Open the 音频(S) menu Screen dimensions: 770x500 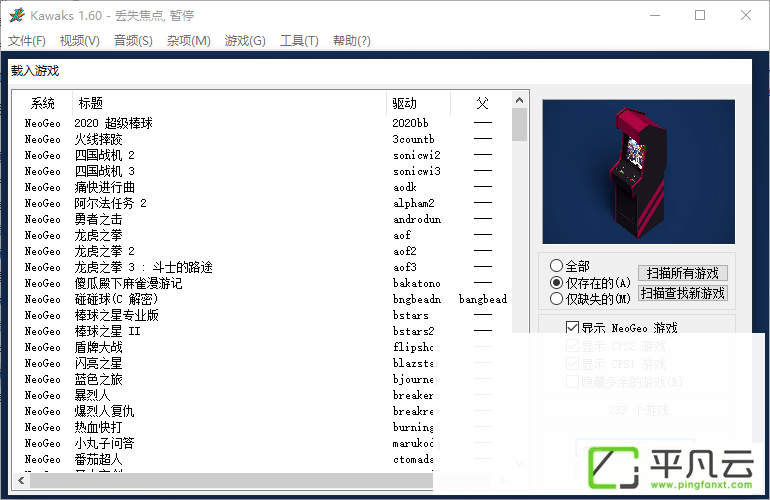click(133, 41)
